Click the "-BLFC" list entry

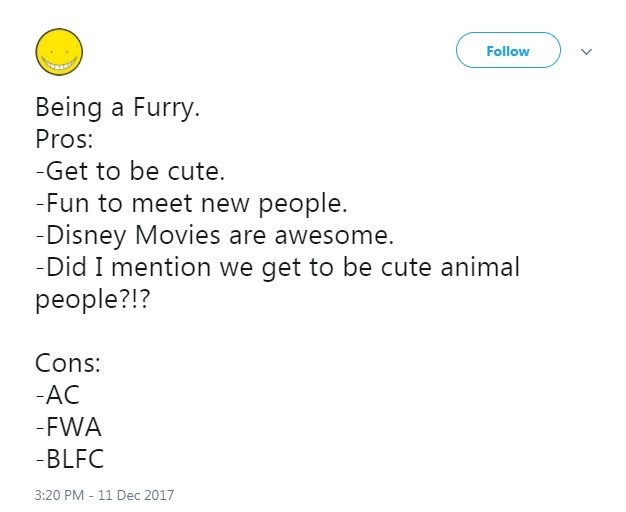pos(70,460)
